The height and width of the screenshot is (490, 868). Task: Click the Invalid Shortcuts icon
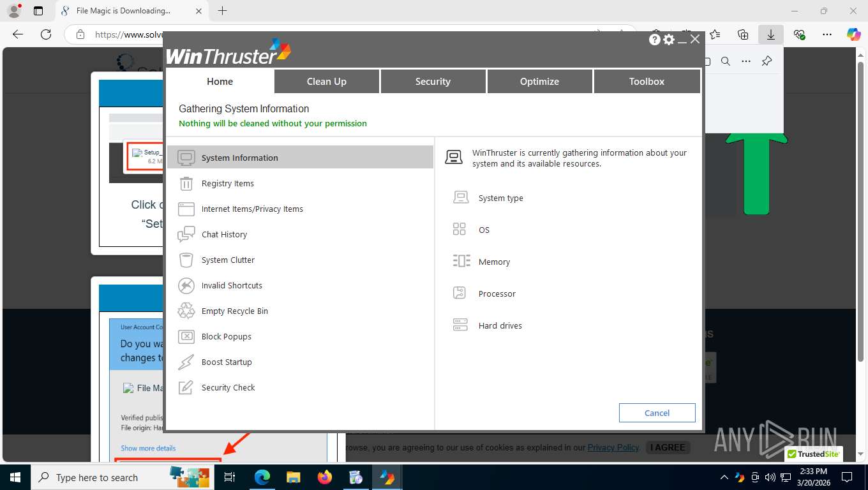point(186,285)
